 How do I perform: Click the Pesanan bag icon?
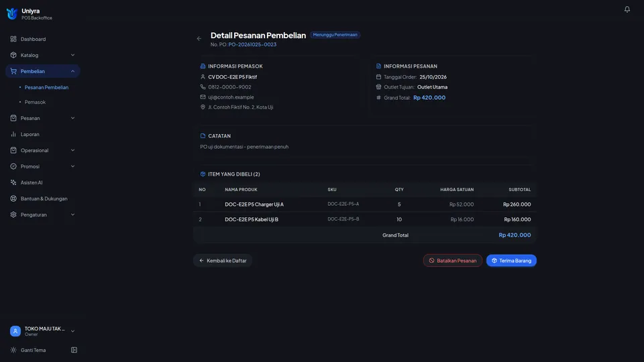pyautogui.click(x=13, y=118)
